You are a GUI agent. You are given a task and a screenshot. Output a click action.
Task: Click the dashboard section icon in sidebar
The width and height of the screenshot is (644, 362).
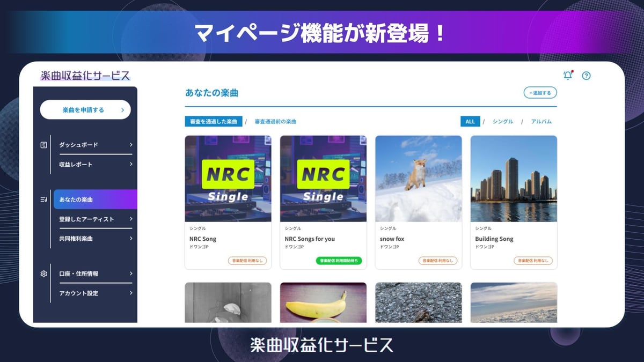pos(44,145)
